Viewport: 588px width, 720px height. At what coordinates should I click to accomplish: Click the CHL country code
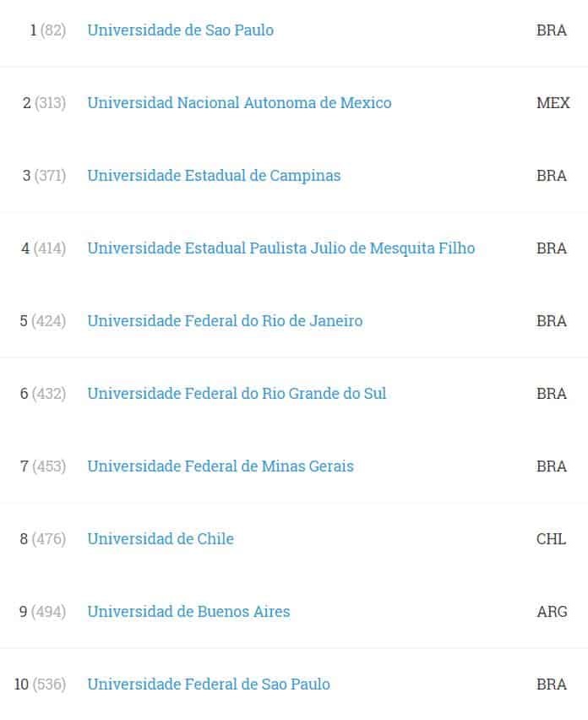coord(551,539)
